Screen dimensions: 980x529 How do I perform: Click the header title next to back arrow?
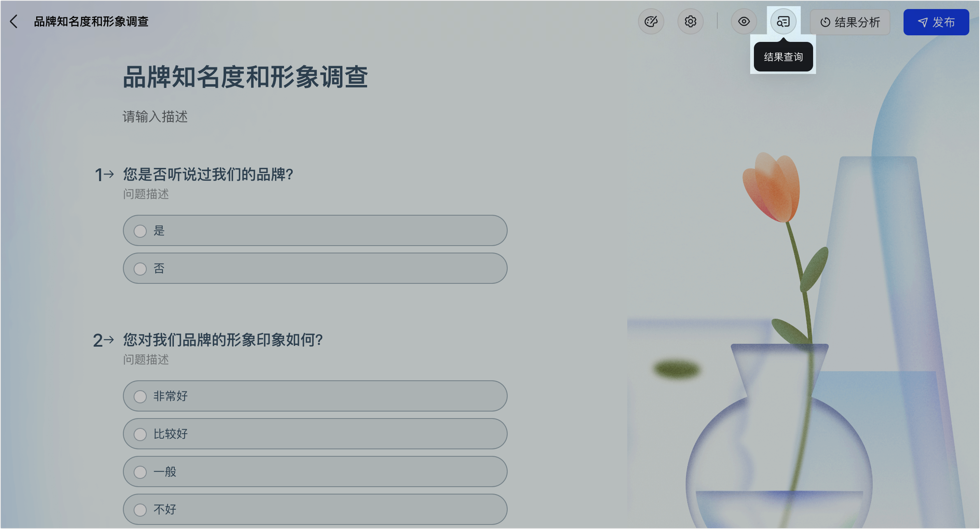pos(91,21)
